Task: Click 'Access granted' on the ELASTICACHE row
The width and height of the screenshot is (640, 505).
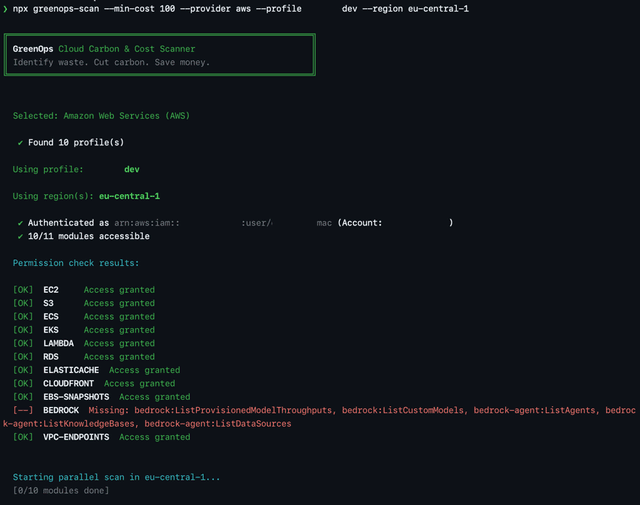Action: tap(144, 370)
